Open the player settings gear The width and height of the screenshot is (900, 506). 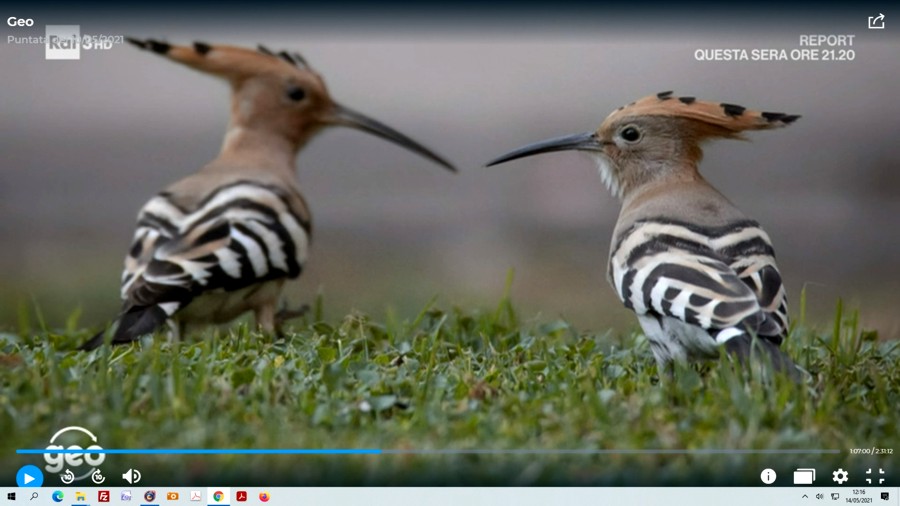pos(840,477)
